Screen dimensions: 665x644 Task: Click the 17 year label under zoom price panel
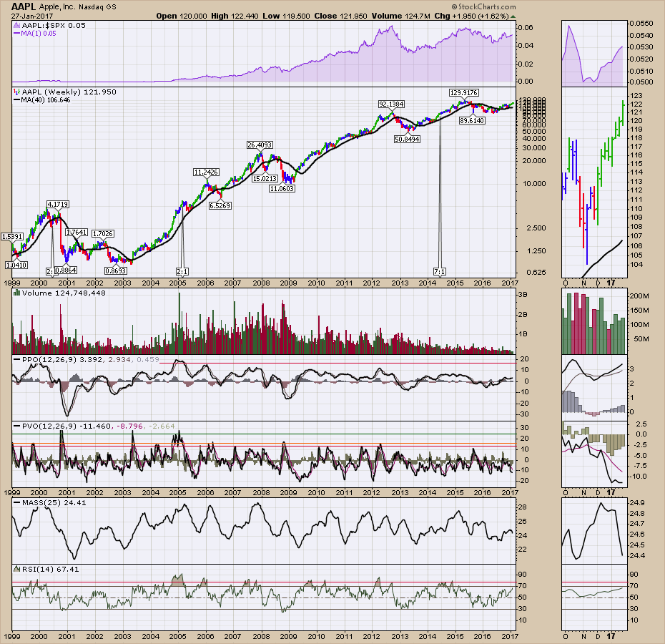[611, 283]
